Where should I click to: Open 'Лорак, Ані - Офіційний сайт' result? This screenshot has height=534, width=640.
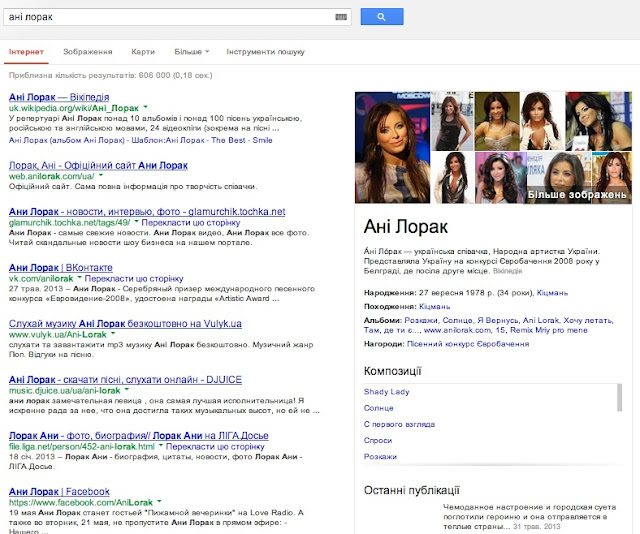tap(98, 165)
